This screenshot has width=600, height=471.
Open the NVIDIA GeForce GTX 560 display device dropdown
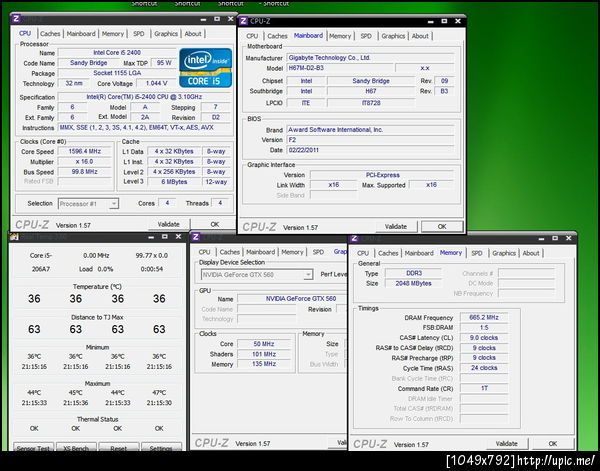[308, 275]
